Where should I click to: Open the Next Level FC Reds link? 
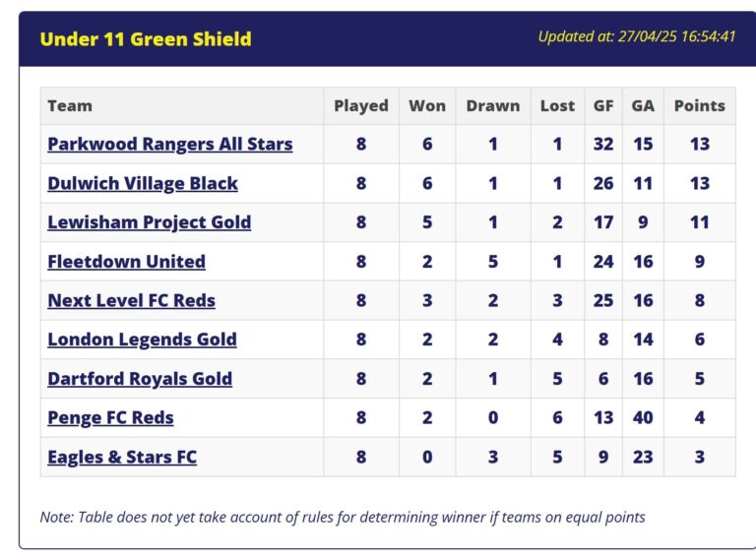coord(131,301)
